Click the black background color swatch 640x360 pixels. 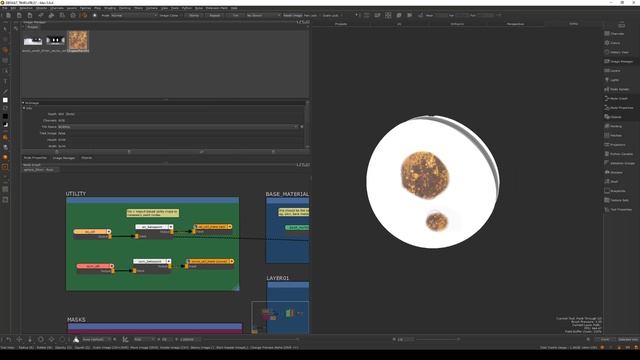click(x=5, y=116)
